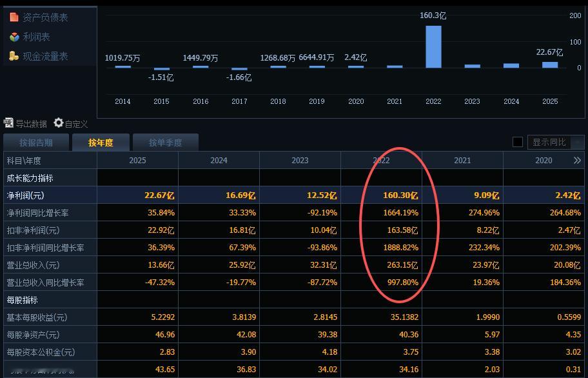Select the 营业总收入(元) row label
The image size is (588, 378).
(x=33, y=265)
